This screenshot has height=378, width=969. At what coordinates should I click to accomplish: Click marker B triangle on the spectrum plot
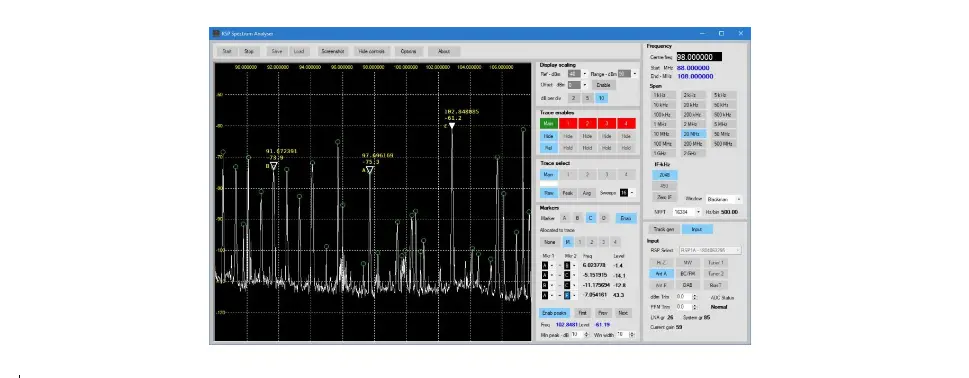coord(274,166)
